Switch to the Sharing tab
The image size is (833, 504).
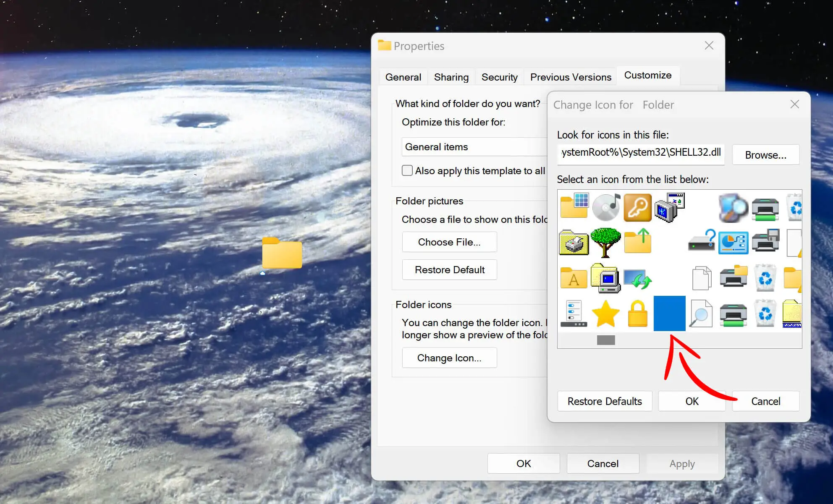tap(451, 76)
